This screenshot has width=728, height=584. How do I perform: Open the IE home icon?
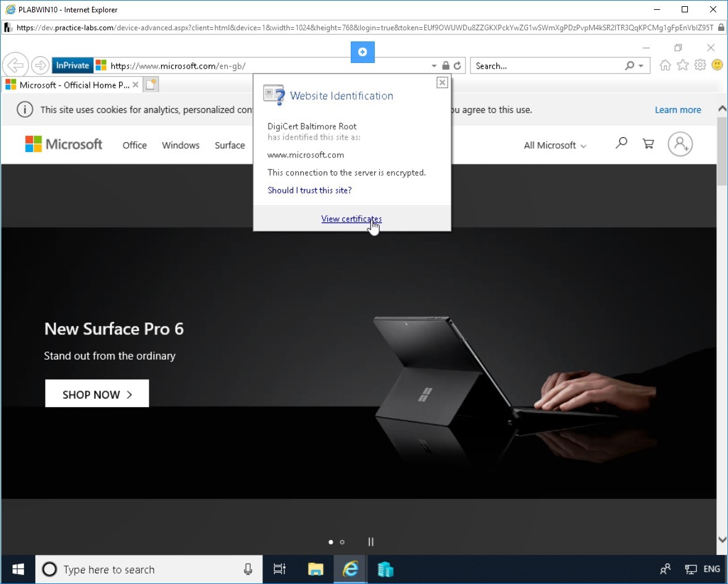click(x=665, y=65)
